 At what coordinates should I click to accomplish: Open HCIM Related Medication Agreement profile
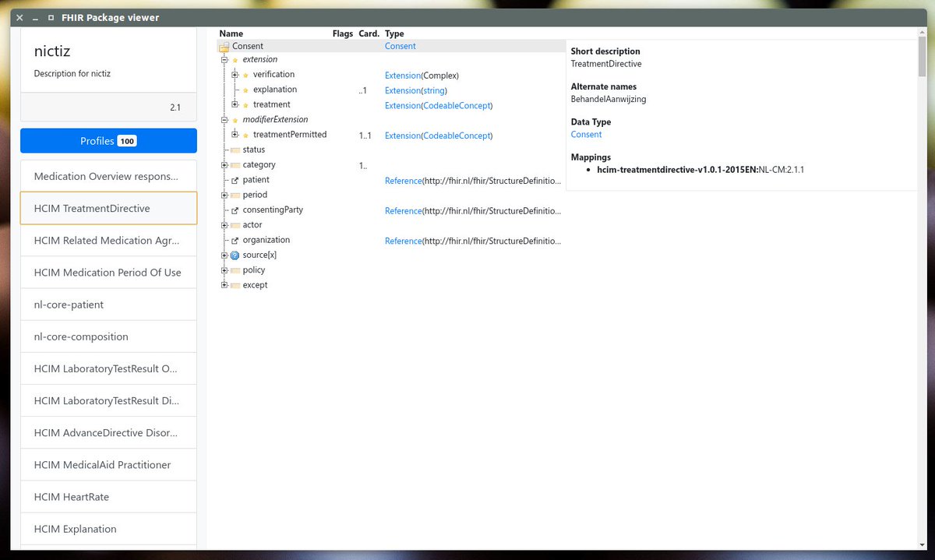coord(108,241)
